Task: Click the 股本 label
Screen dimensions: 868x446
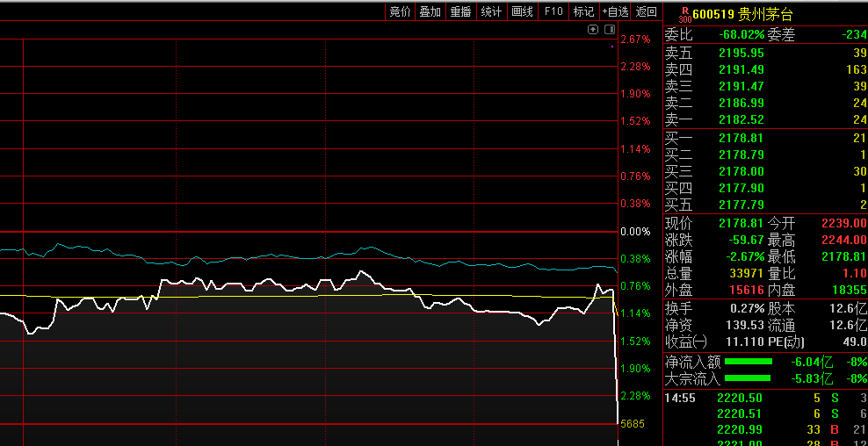Action: point(781,309)
